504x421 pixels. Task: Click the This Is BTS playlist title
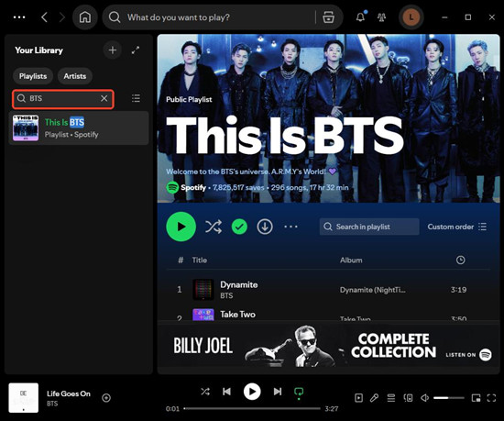tap(285, 135)
